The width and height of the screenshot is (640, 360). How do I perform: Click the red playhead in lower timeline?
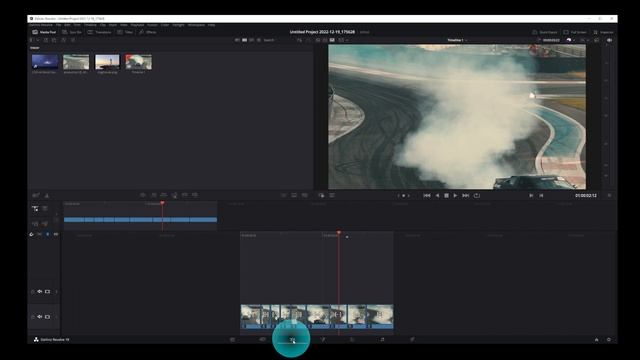(x=339, y=233)
